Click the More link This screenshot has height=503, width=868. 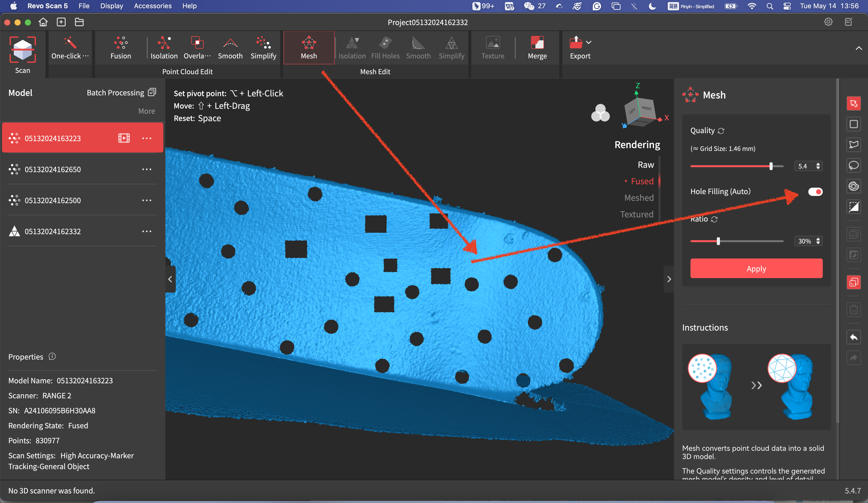pyautogui.click(x=146, y=111)
